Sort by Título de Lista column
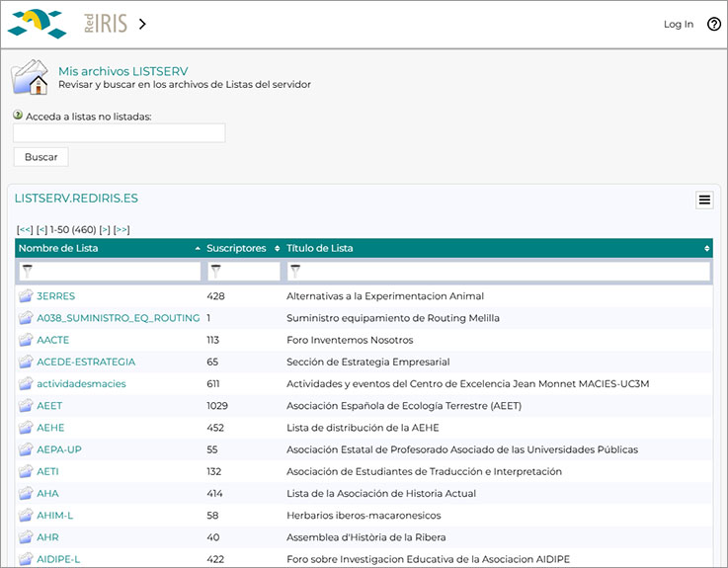 pos(498,248)
